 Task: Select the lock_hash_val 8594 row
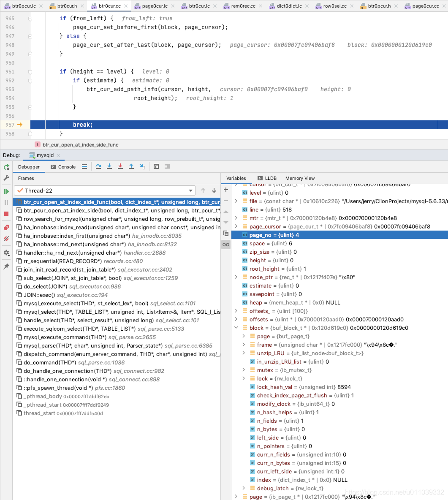coord(339,387)
